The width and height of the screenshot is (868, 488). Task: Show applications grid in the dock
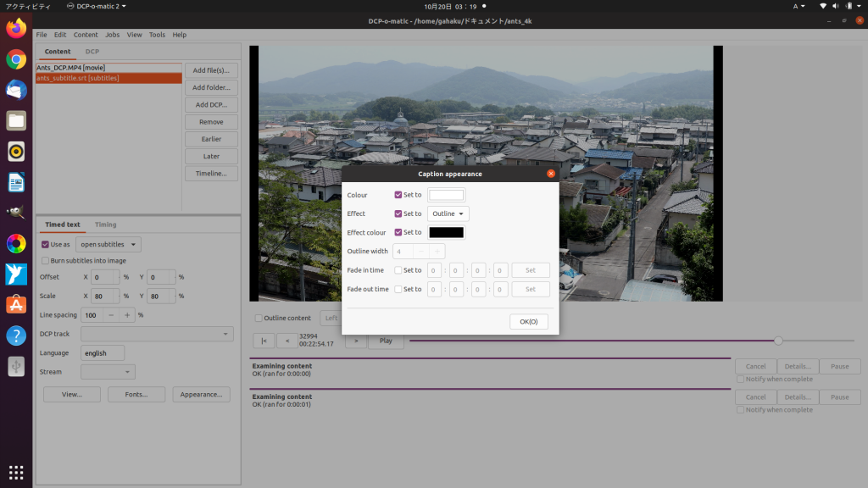coord(16,472)
